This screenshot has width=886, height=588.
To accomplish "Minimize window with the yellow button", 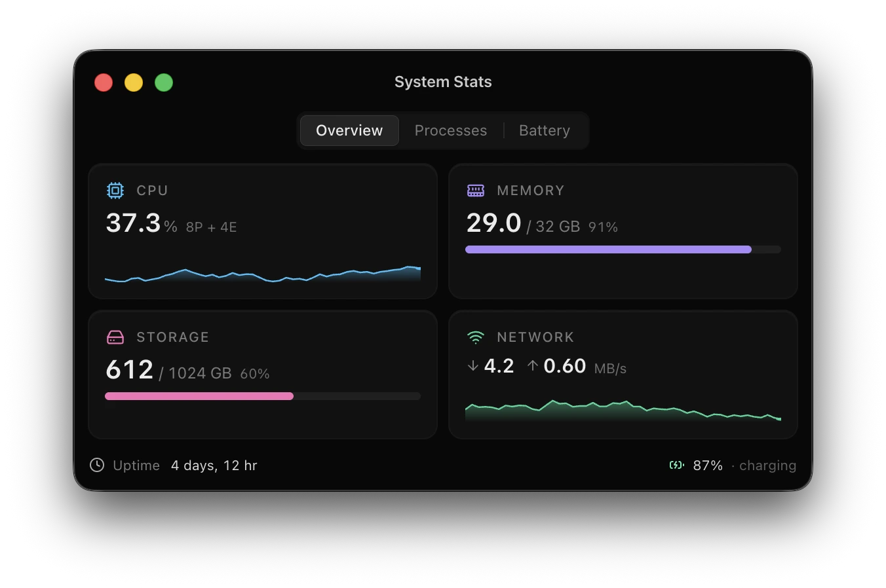I will tap(134, 83).
